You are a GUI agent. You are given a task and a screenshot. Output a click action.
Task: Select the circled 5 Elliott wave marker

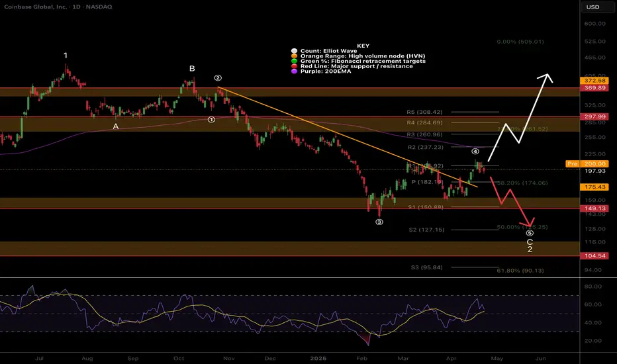click(530, 233)
